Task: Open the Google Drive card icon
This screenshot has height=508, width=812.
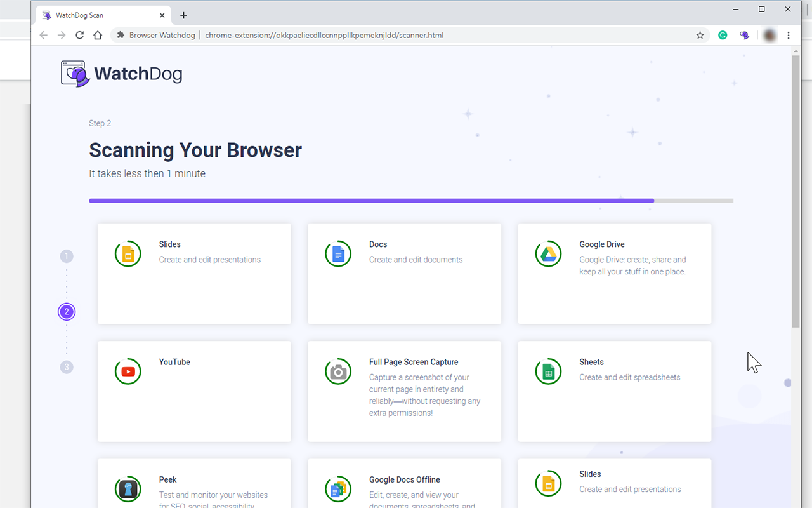Action: (x=548, y=253)
